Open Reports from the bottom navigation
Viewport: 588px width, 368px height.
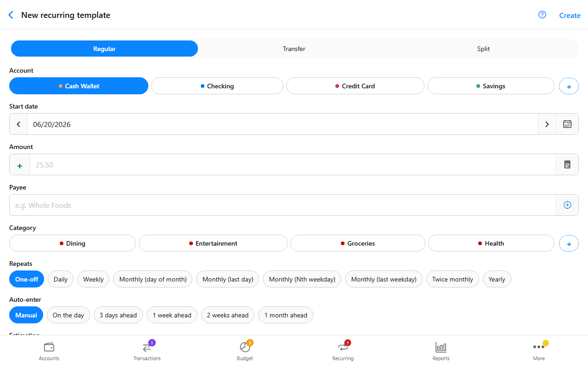[x=441, y=351]
